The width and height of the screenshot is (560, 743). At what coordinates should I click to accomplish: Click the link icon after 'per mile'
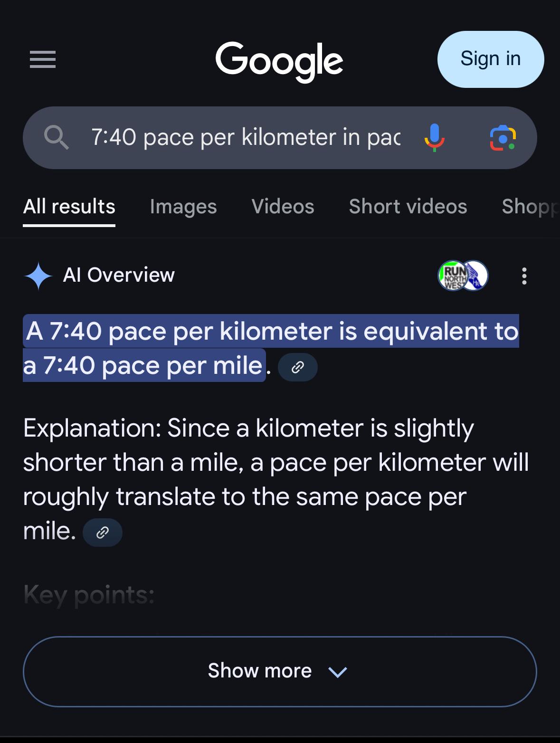pos(297,367)
